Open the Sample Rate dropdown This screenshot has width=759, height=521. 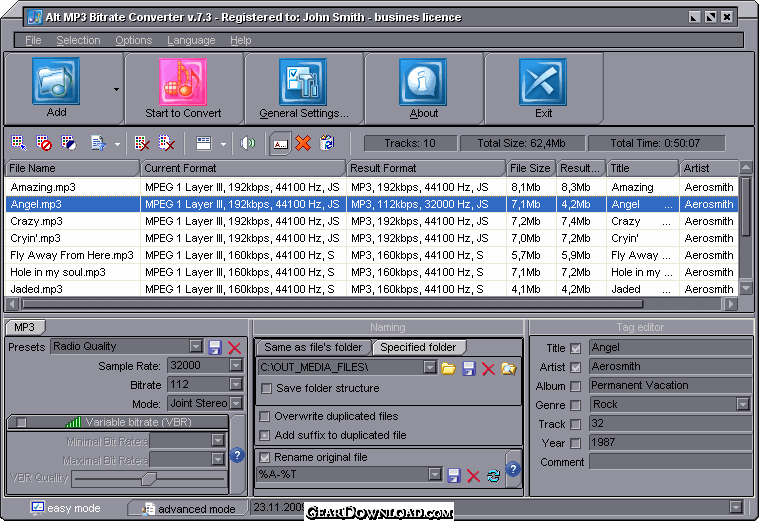click(236, 365)
